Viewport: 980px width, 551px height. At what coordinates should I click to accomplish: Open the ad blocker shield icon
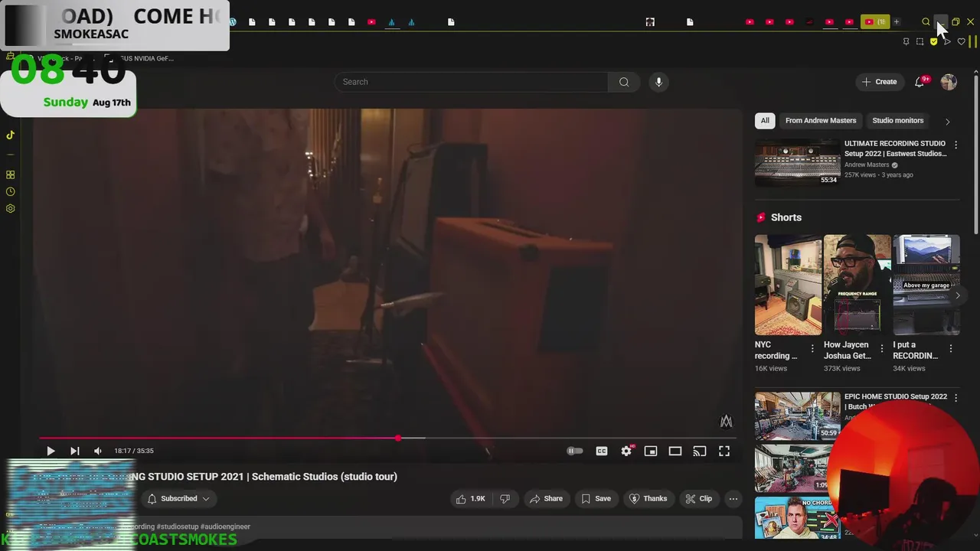934,41
